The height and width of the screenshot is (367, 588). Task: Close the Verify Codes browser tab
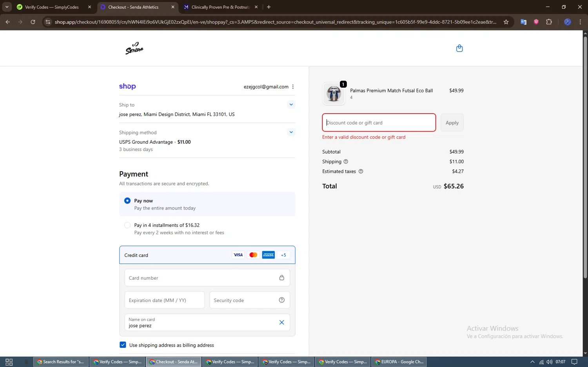pyautogui.click(x=89, y=7)
